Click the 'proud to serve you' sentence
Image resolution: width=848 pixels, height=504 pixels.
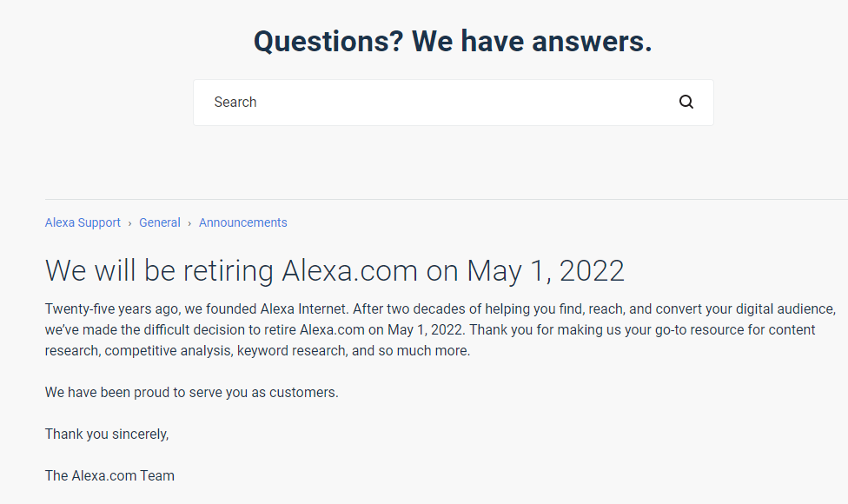(191, 393)
